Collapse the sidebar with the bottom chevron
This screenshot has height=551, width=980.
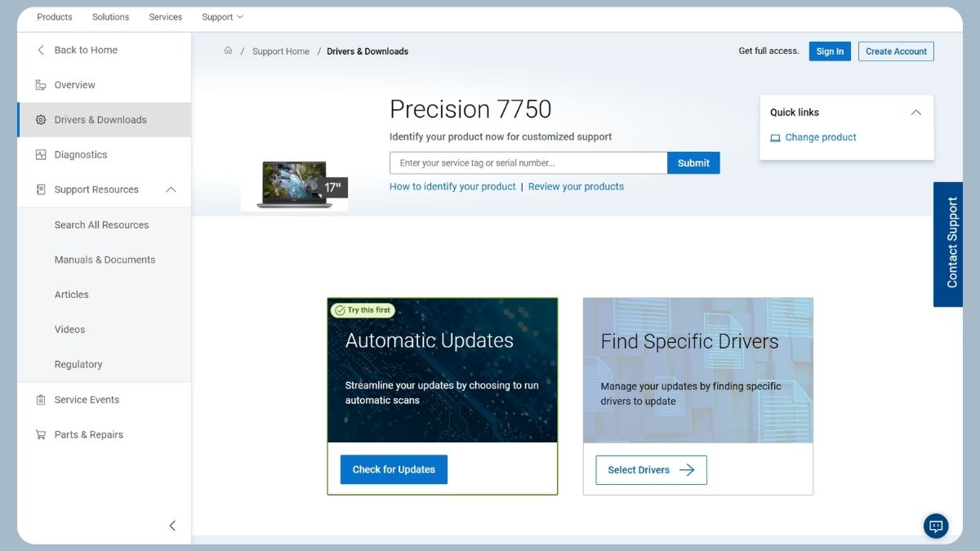[x=171, y=525]
